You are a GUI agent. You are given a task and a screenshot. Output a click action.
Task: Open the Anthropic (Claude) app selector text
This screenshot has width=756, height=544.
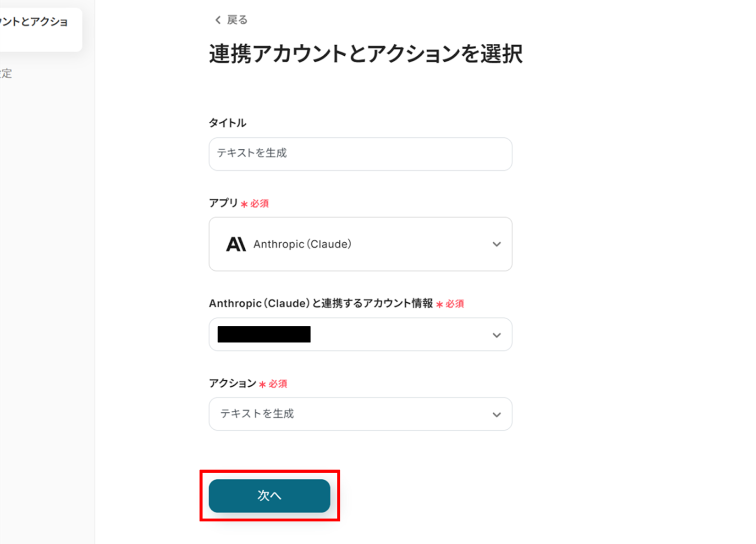click(302, 244)
